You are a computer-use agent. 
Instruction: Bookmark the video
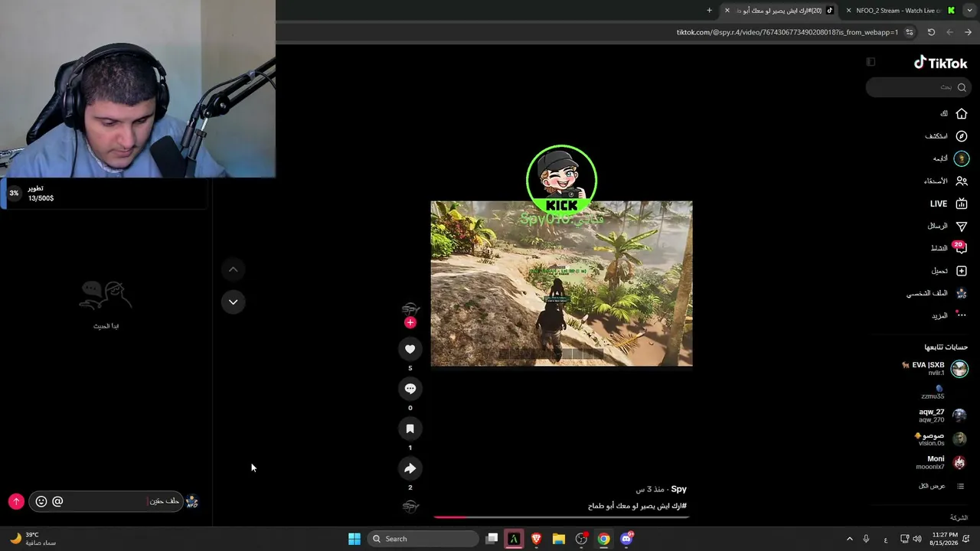410,429
